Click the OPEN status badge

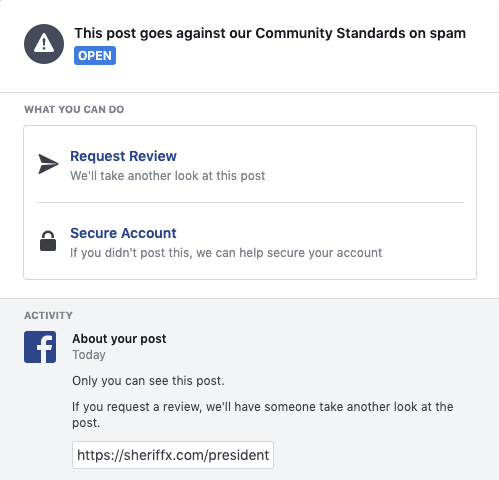click(95, 56)
